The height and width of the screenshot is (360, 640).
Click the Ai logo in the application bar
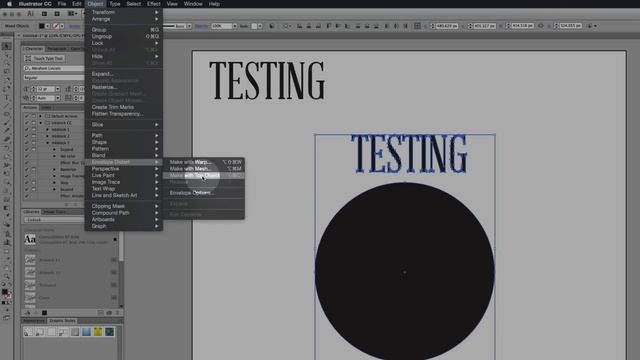pyautogui.click(x=30, y=13)
